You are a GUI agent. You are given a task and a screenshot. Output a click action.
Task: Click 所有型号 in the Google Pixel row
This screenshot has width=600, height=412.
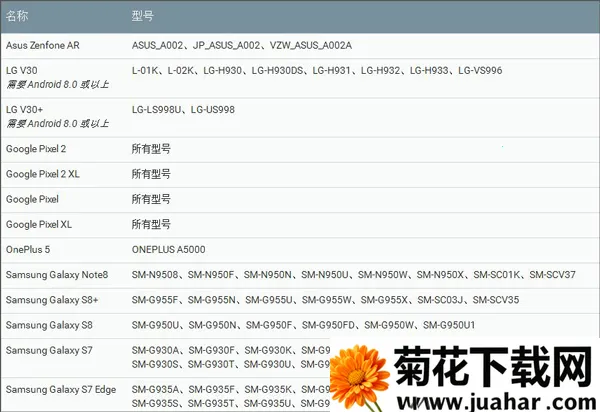(x=151, y=199)
